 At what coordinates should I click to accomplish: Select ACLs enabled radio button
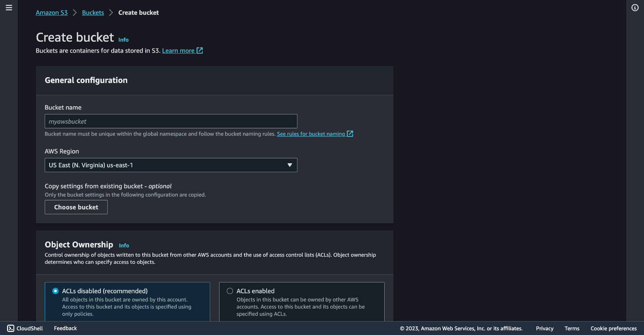[230, 291]
